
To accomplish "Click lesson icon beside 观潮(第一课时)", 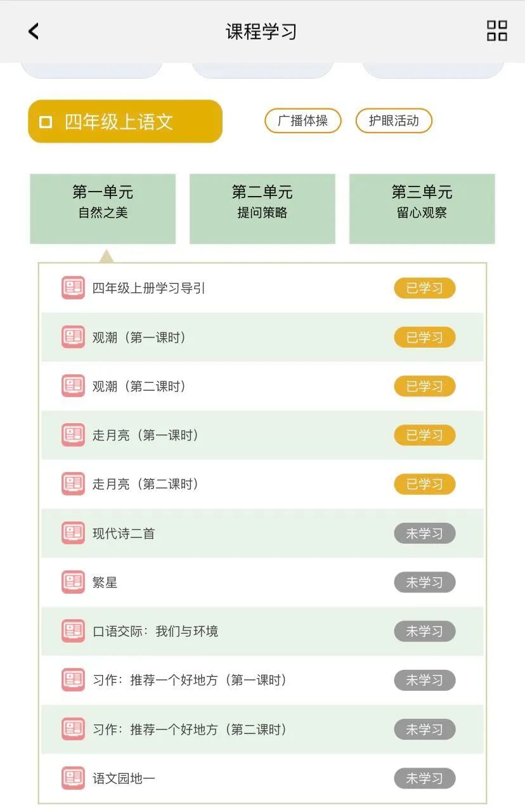I will (x=73, y=337).
